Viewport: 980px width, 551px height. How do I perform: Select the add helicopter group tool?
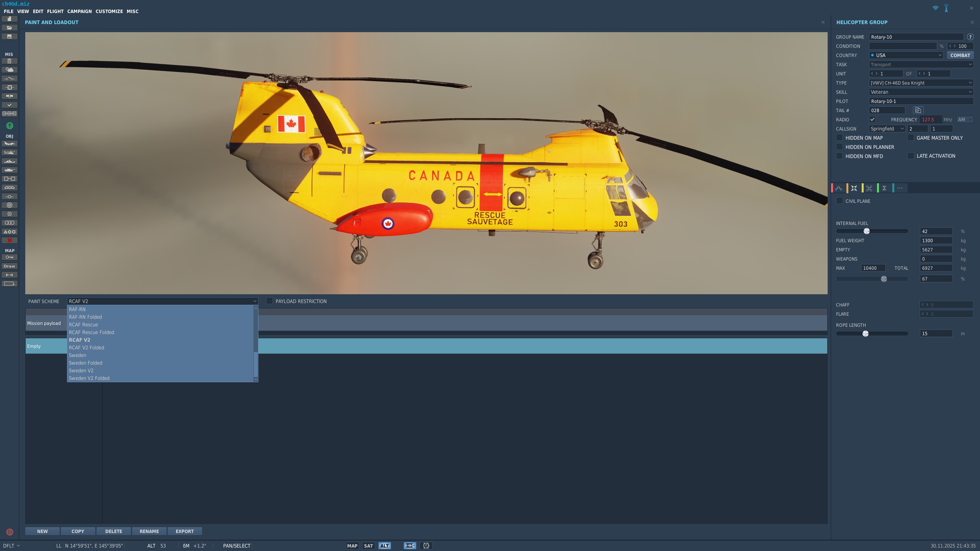point(9,153)
